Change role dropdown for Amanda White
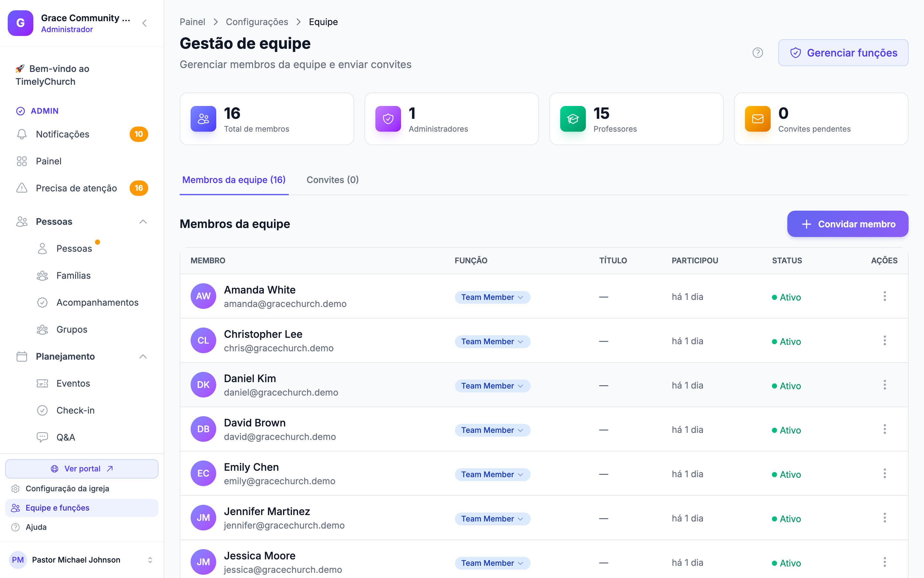 (x=492, y=297)
